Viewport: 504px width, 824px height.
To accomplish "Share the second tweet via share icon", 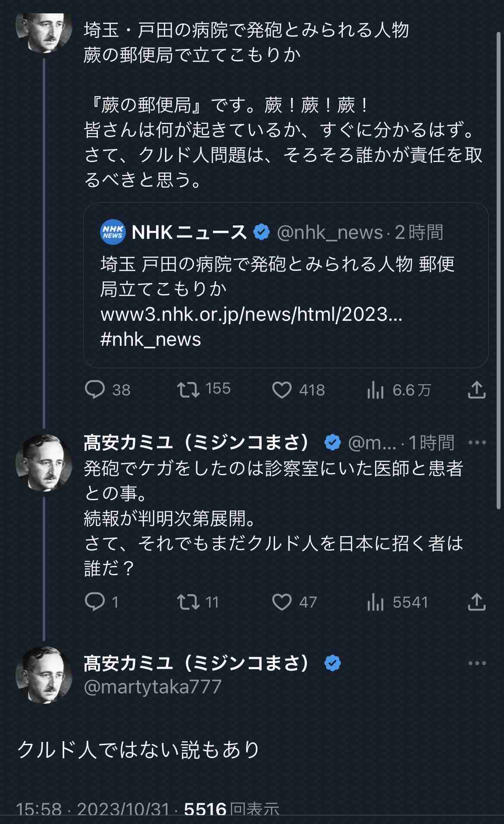I will click(x=477, y=602).
